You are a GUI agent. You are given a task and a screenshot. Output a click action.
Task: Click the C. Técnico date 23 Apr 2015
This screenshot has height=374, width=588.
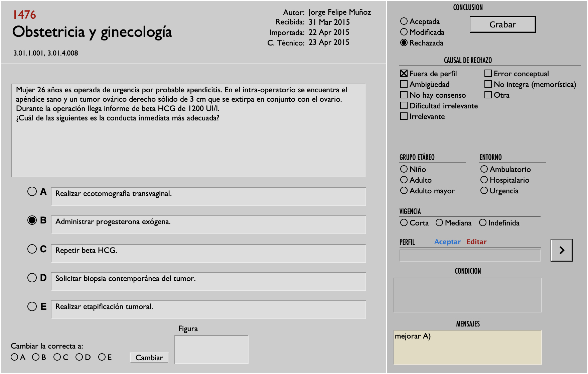coord(329,42)
